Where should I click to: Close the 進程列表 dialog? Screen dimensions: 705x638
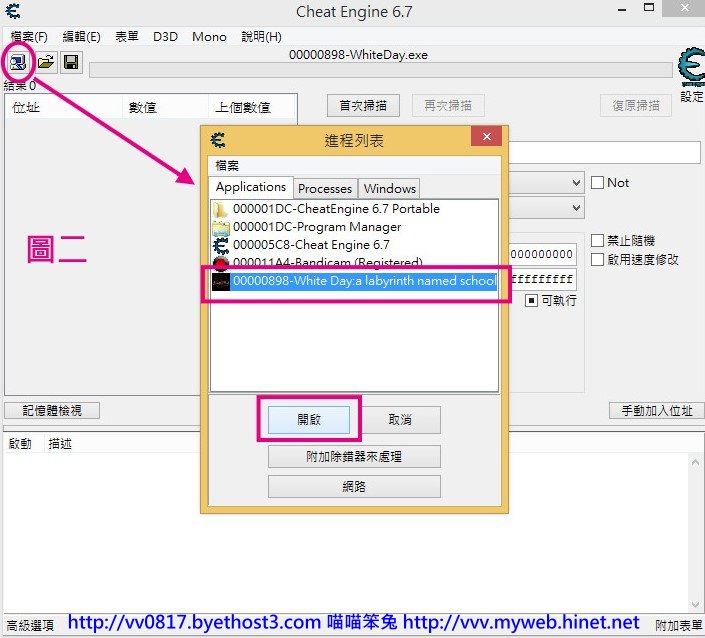487,136
